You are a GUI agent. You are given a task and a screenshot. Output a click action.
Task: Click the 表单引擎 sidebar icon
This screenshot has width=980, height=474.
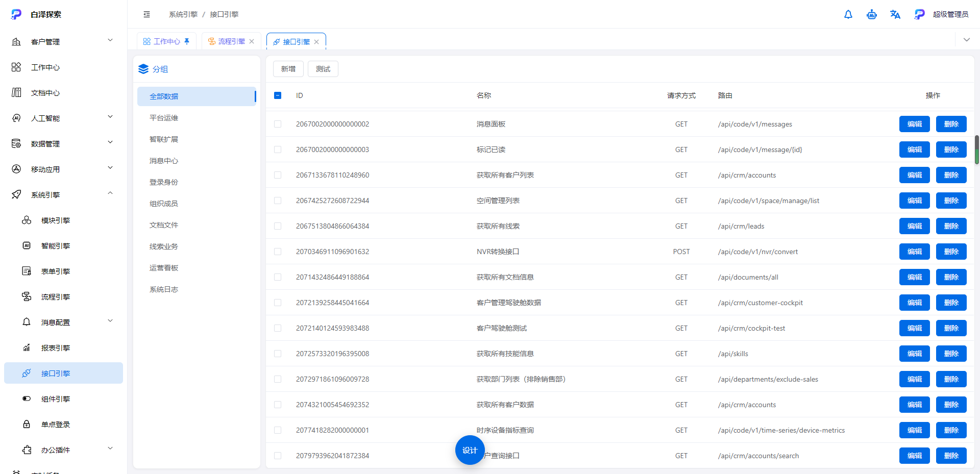[27, 271]
